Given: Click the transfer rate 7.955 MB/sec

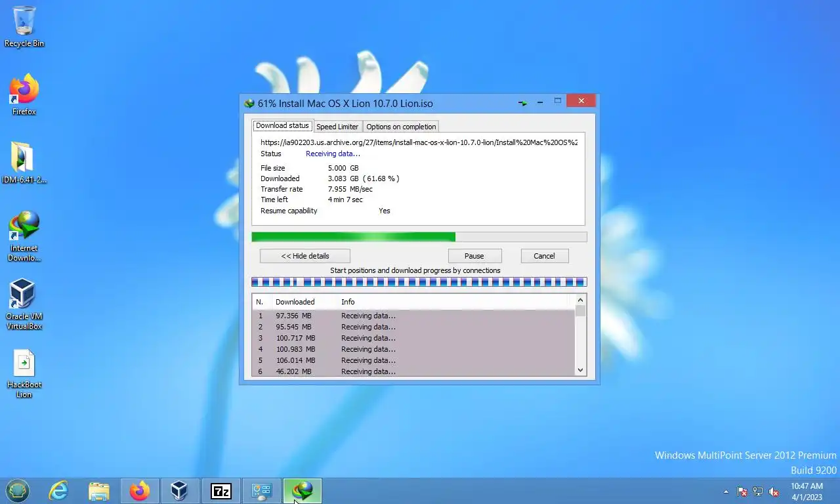Looking at the screenshot, I should coord(350,189).
